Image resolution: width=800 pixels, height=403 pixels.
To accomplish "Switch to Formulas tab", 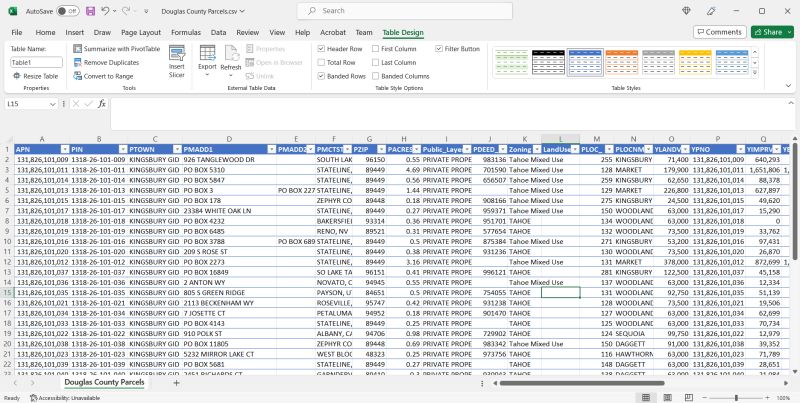I will [x=186, y=32].
